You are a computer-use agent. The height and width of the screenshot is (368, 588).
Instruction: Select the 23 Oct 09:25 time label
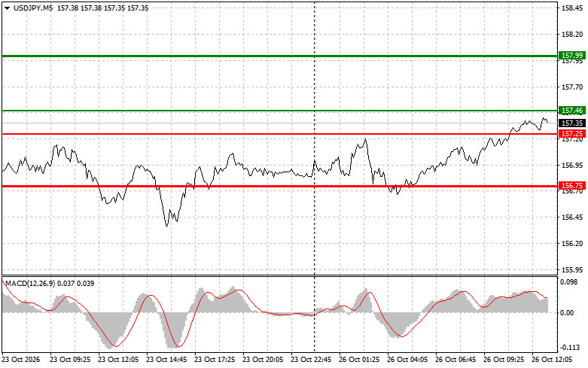coord(70,360)
